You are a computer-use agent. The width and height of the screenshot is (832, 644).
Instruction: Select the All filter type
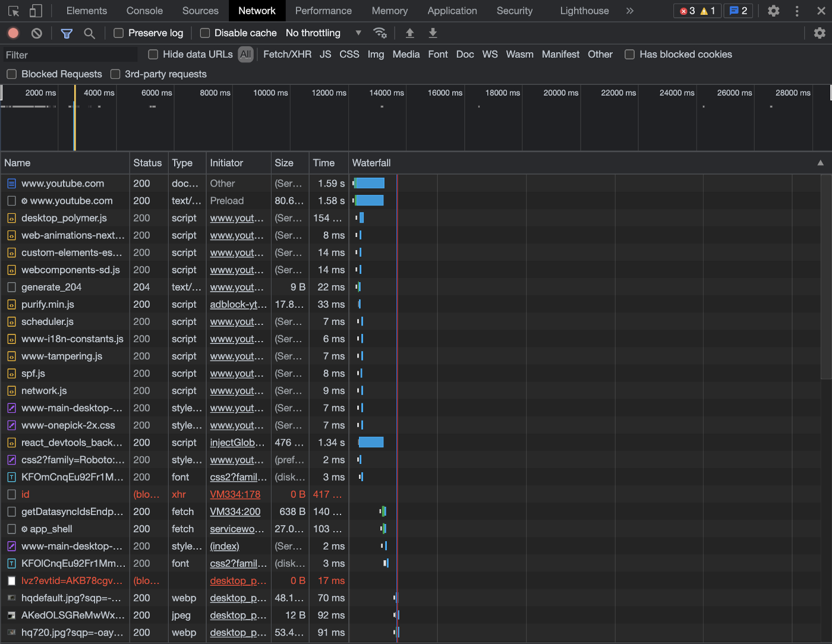coord(245,55)
